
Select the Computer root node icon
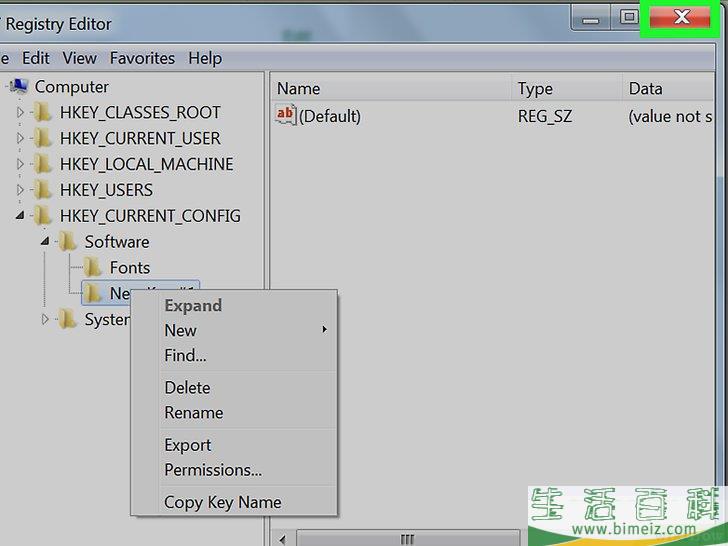(x=19, y=86)
